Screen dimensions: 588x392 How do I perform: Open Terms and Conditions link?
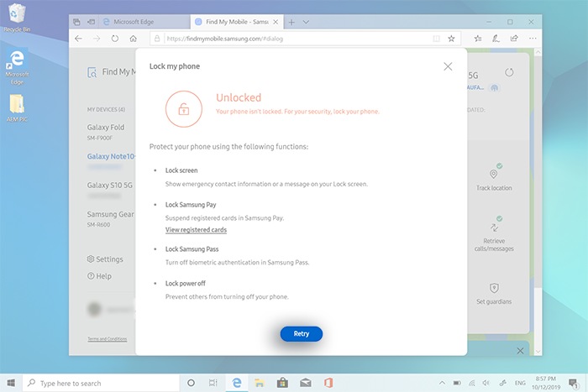[x=108, y=339]
